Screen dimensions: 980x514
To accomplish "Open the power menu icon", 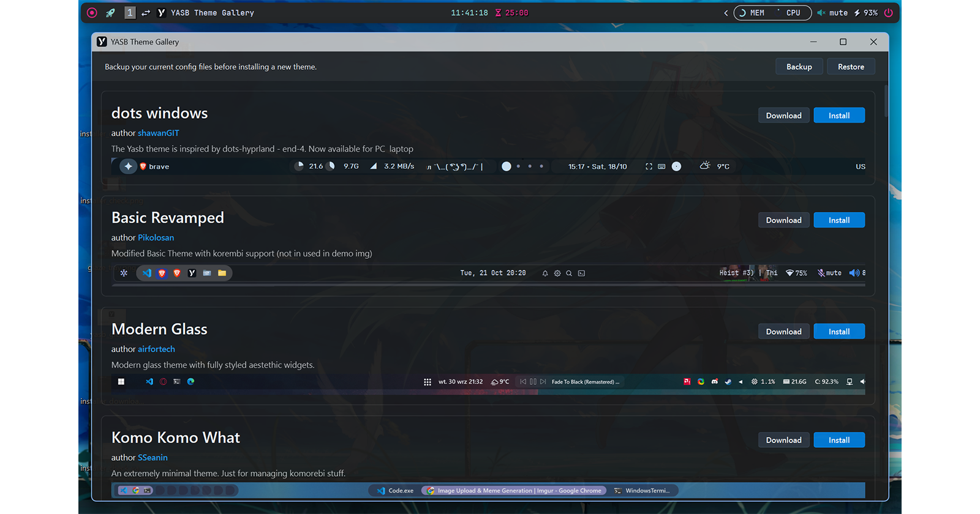I will (888, 13).
